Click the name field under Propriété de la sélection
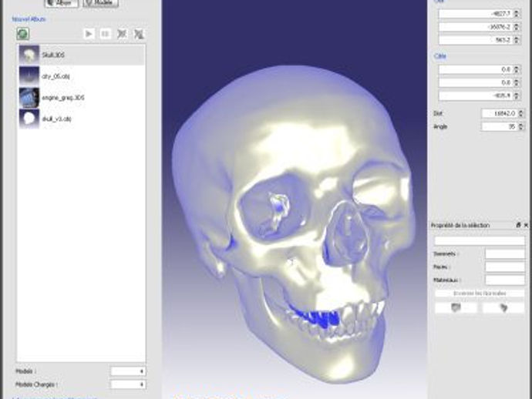This screenshot has width=532, height=399. pyautogui.click(x=480, y=240)
